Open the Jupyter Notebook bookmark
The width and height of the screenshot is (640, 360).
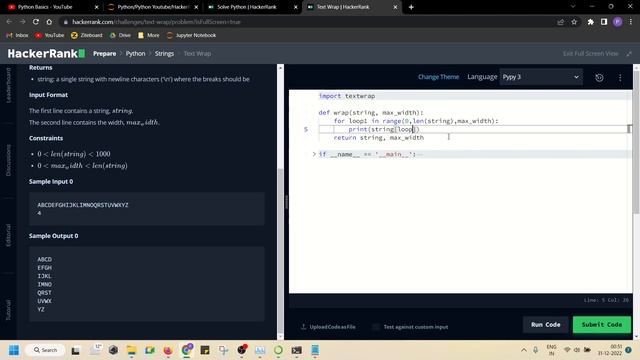click(191, 36)
